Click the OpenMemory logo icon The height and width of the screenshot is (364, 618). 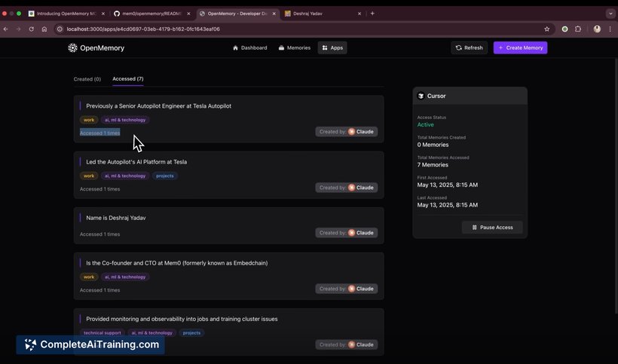coord(72,47)
